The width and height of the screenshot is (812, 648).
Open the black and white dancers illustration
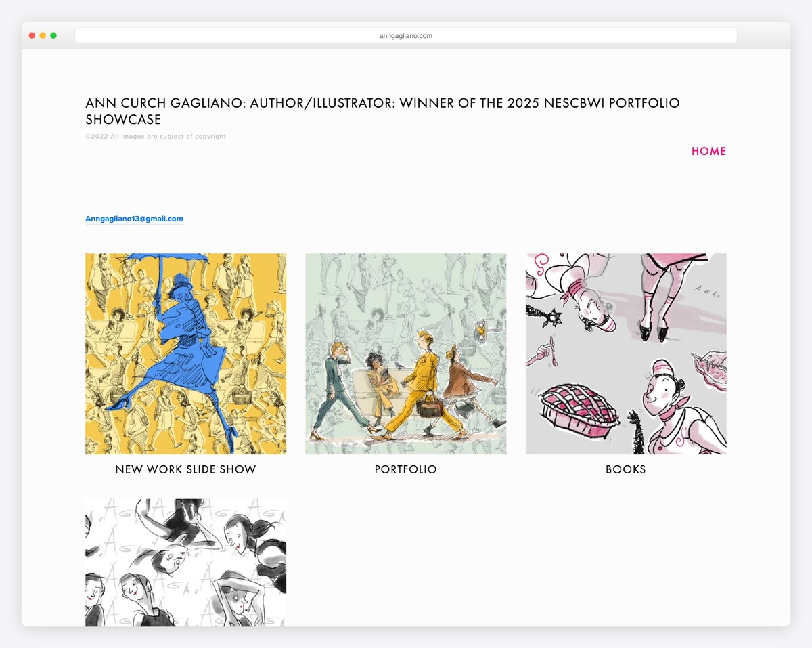(185, 563)
